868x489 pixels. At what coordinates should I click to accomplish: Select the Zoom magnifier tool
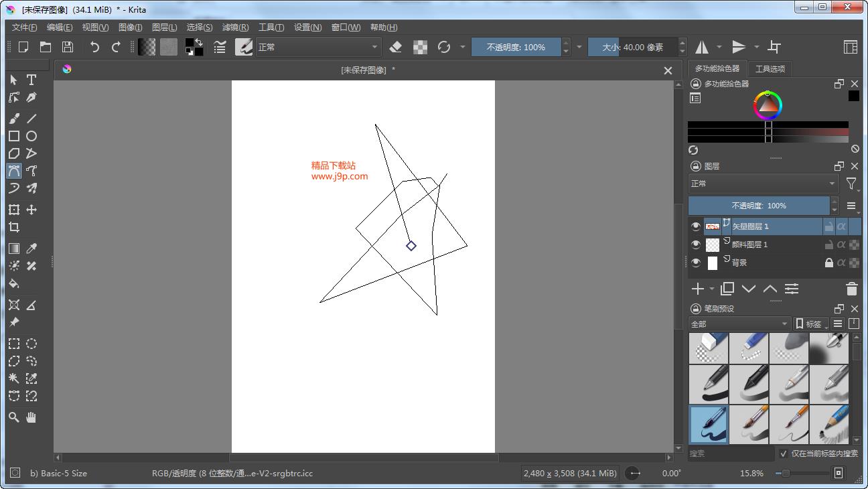[x=14, y=417]
